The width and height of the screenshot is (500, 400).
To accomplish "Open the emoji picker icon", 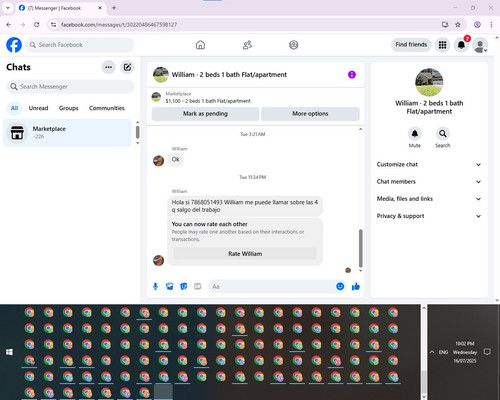I will 340,286.
